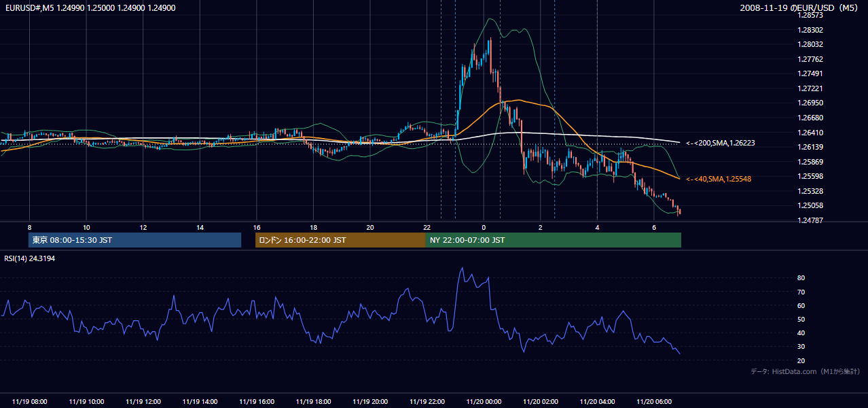The width and height of the screenshot is (868, 408).
Task: Open the HistData.com data source credit
Action: [805, 371]
